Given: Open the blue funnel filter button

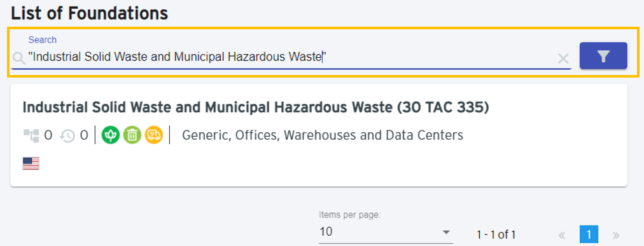Looking at the screenshot, I should (x=603, y=55).
